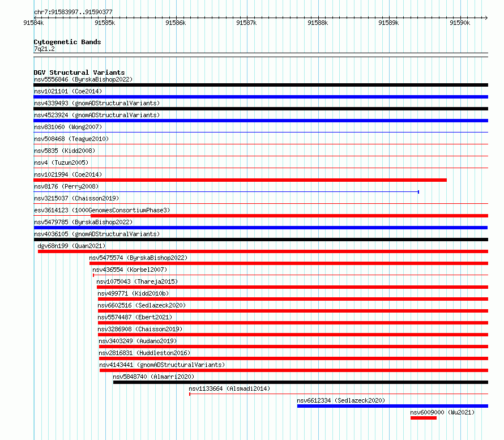
Task: Click the blue bar of nsv5479785
Action: 260,228
